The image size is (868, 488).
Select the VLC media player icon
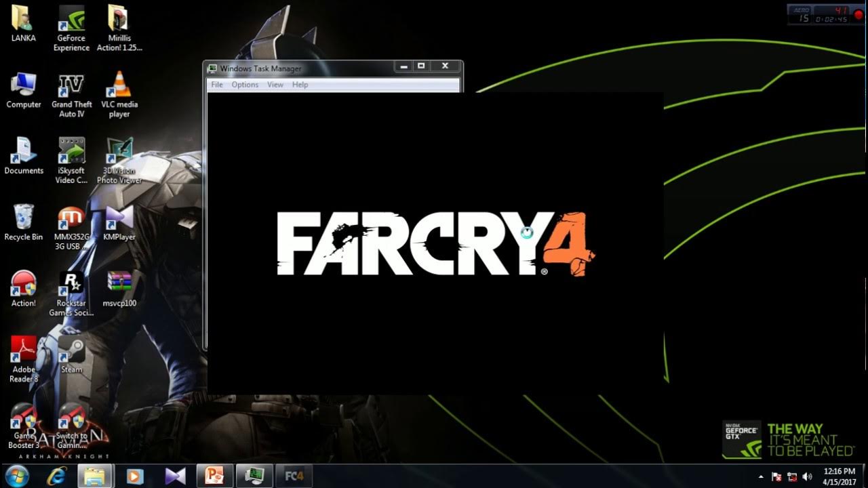(119, 96)
